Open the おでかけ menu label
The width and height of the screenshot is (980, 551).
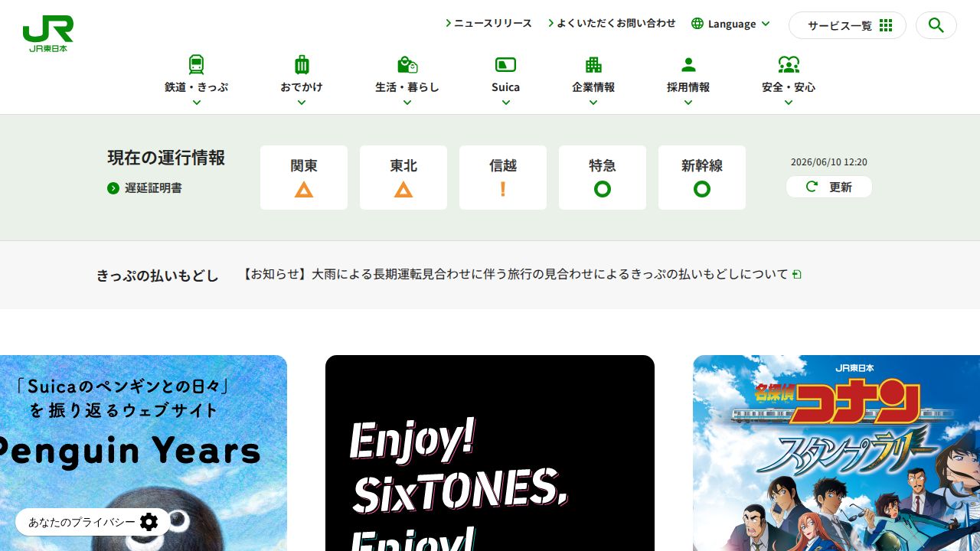click(x=302, y=87)
